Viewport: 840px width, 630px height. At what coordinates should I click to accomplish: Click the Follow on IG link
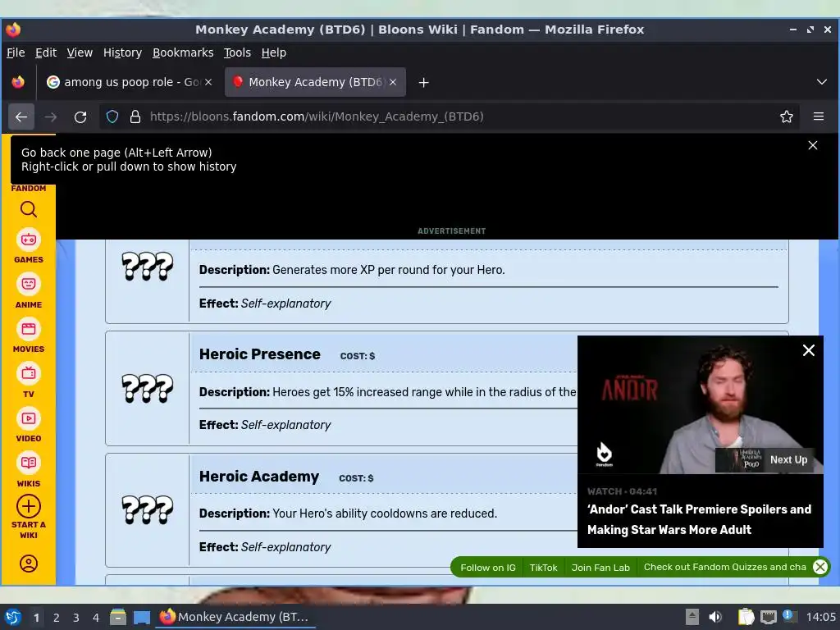tap(487, 568)
